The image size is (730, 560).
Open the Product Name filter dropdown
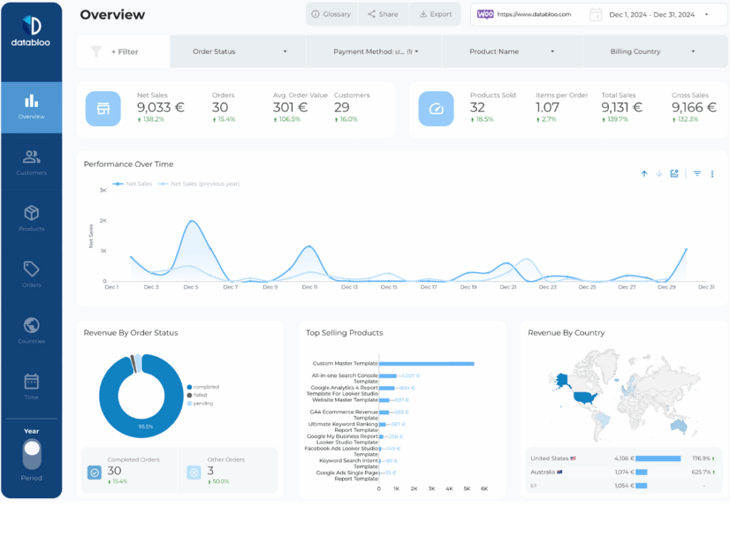(x=510, y=51)
